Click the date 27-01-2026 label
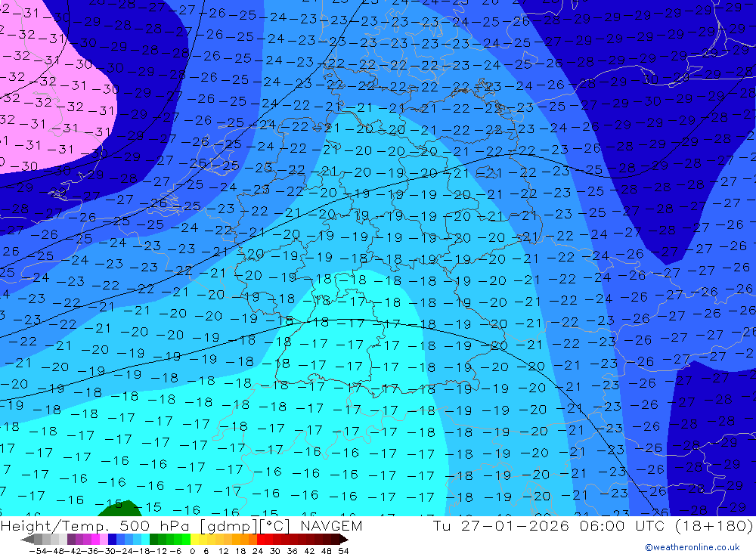 coord(515,525)
